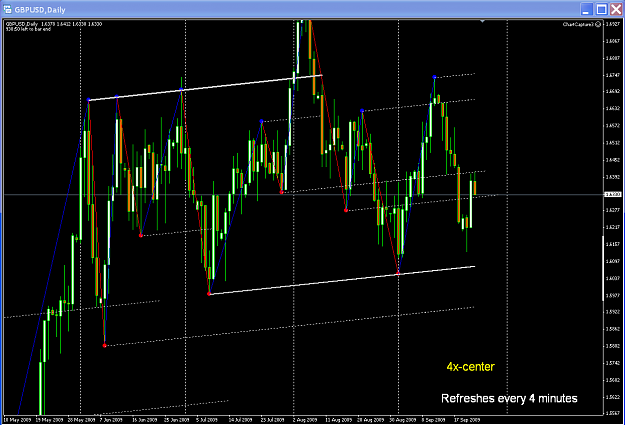Image resolution: width=625 pixels, height=425 pixels.
Task: Click the '8 Sep 2009' date label
Action: click(x=434, y=420)
